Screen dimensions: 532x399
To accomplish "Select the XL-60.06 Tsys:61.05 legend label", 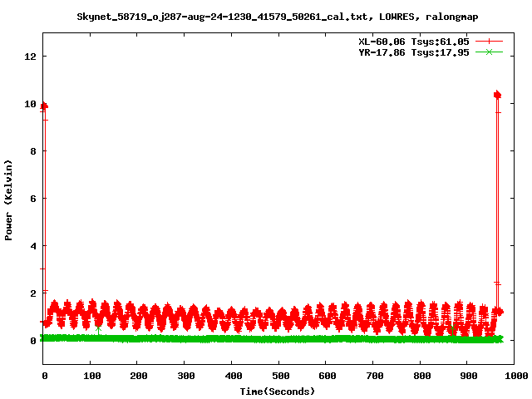I will [414, 42].
